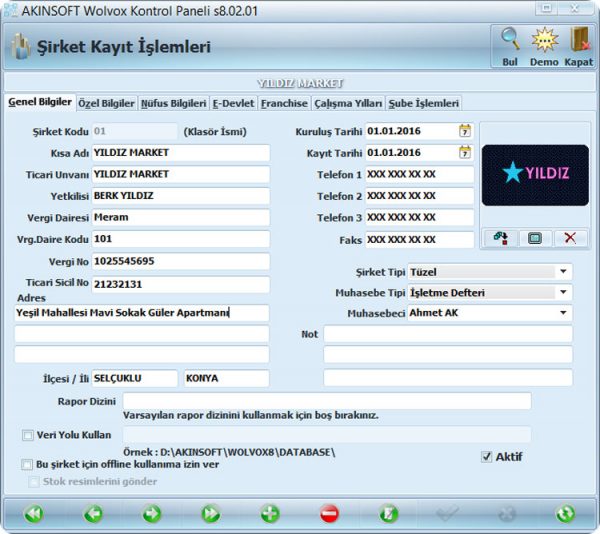Screen dimensions: 600x534
Task: Click the second Adres line field
Action: tap(142, 334)
